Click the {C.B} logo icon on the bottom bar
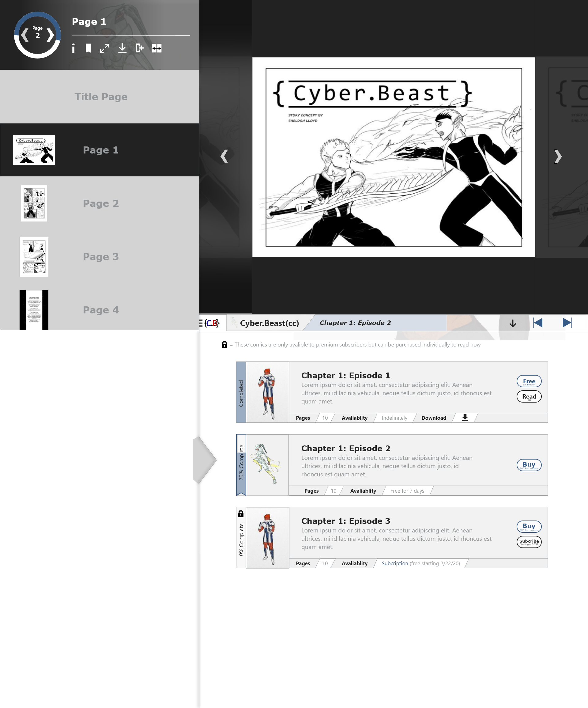 pos(211,323)
